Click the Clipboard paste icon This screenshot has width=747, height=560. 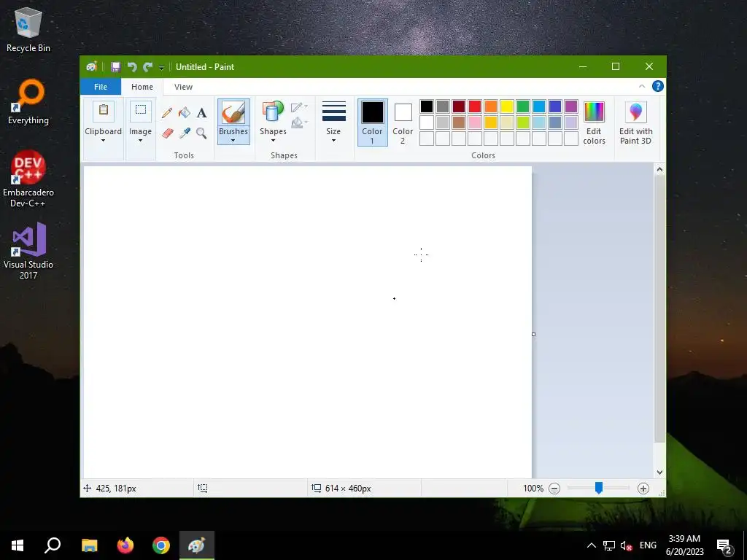(104, 111)
